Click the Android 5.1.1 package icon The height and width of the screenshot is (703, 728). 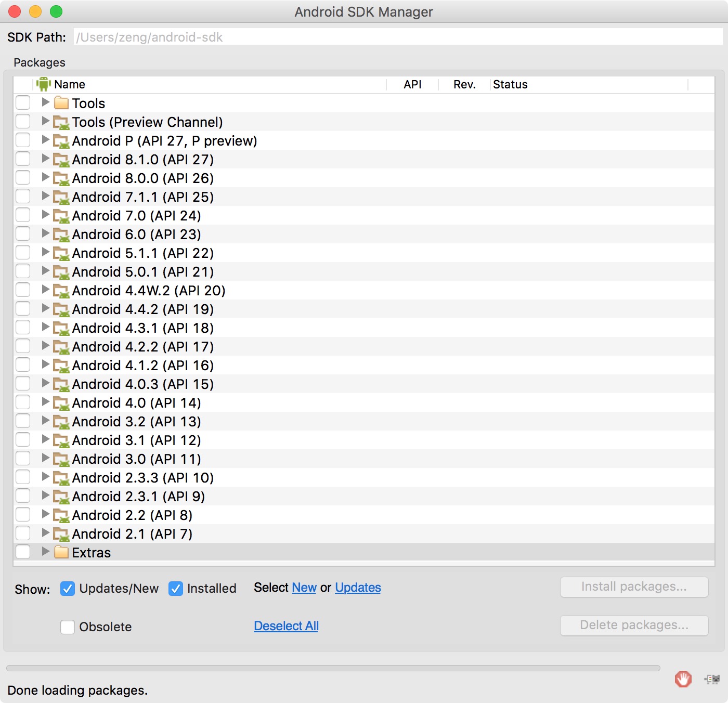point(61,254)
